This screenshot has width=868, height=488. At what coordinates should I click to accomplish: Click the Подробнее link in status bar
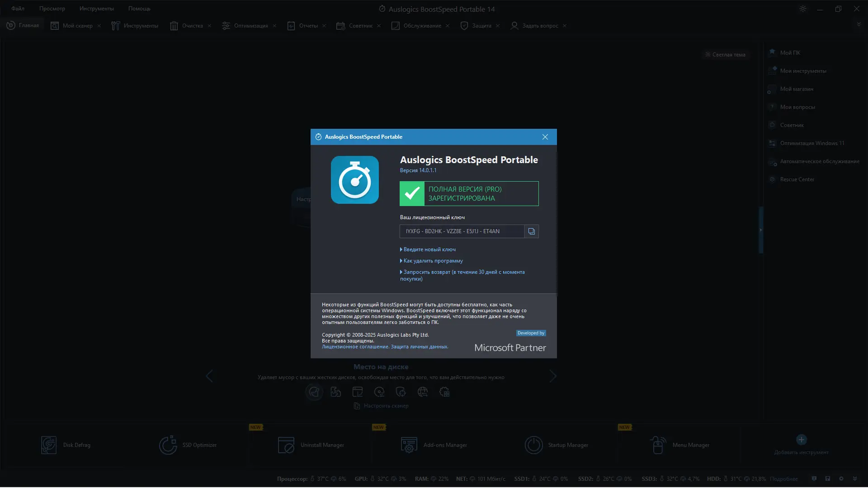coord(783,479)
